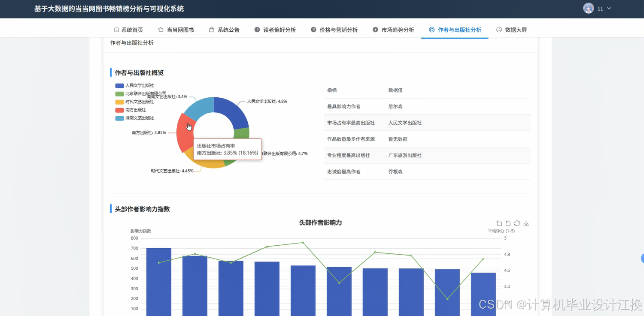The height and width of the screenshot is (316, 644).
Task: Click the 尼尔森 value cell
Action: pyautogui.click(x=395, y=106)
